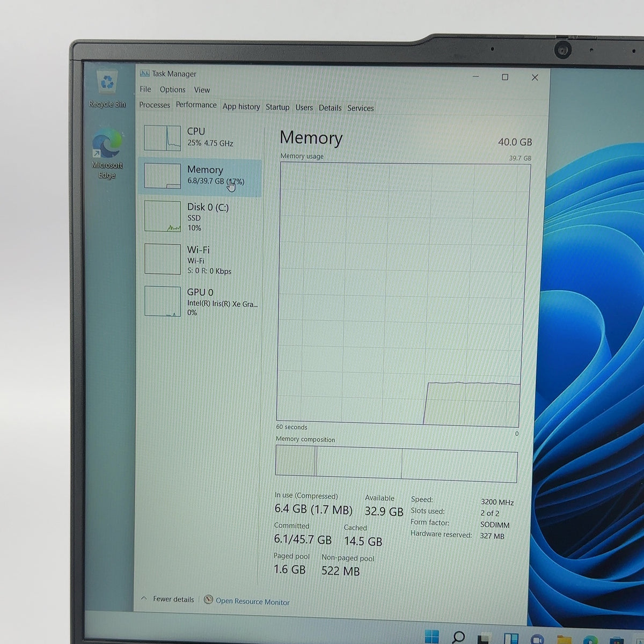The image size is (644, 644).
Task: Click the 6.4 GB (1.7 MB) in-use value
Action: (313, 509)
